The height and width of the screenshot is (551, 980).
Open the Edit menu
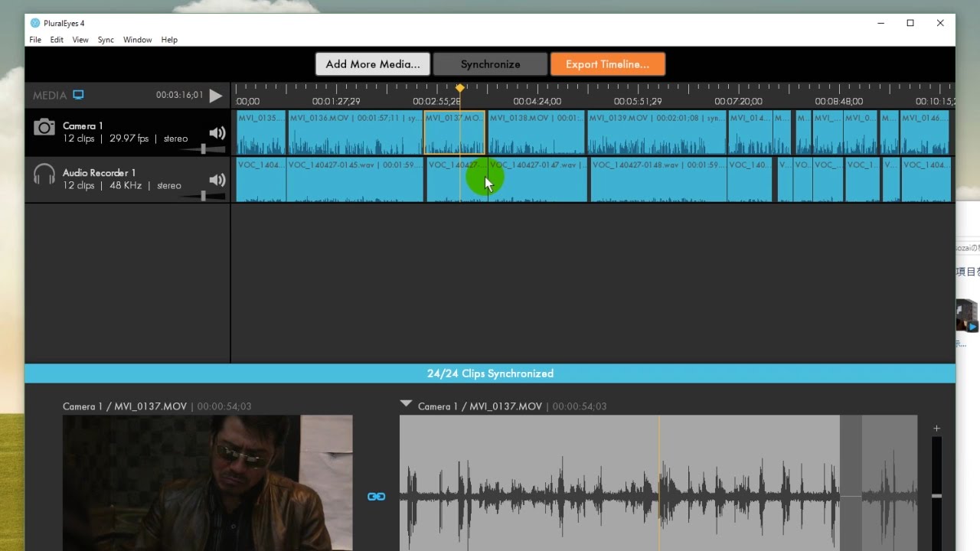57,40
